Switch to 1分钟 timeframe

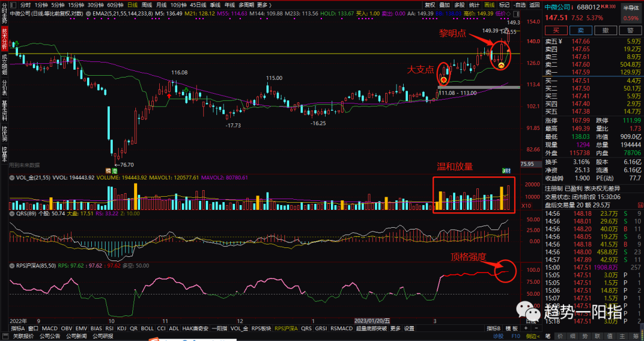click(x=41, y=5)
